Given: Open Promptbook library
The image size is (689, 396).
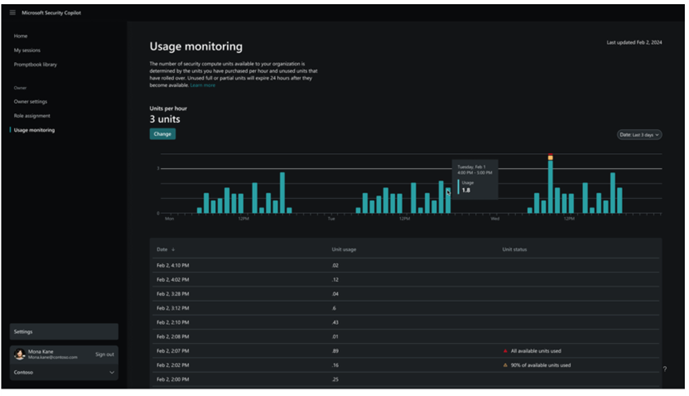Looking at the screenshot, I should [x=35, y=65].
